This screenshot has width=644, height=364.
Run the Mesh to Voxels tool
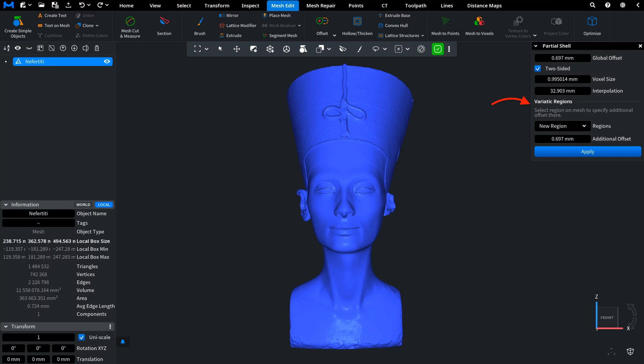click(x=479, y=26)
